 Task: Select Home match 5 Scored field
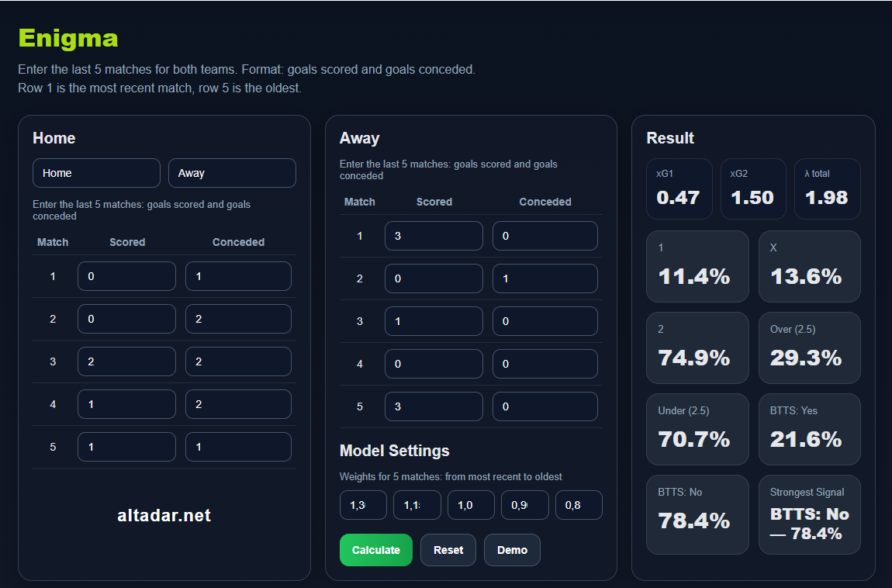pyautogui.click(x=126, y=447)
